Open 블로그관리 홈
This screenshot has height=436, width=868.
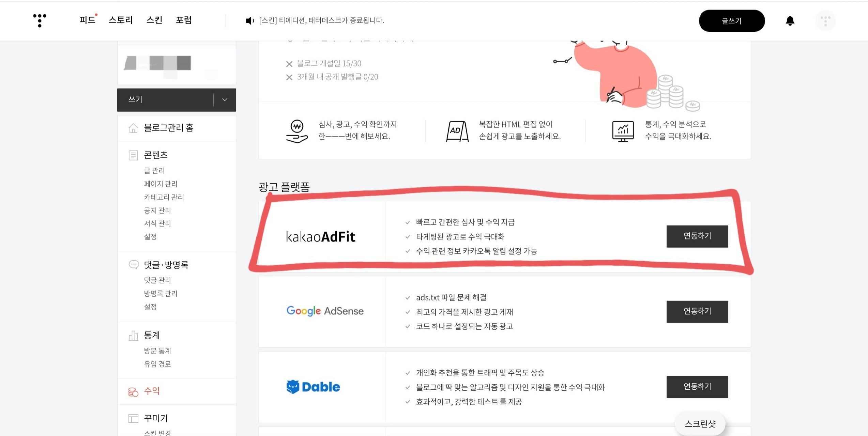coord(169,128)
